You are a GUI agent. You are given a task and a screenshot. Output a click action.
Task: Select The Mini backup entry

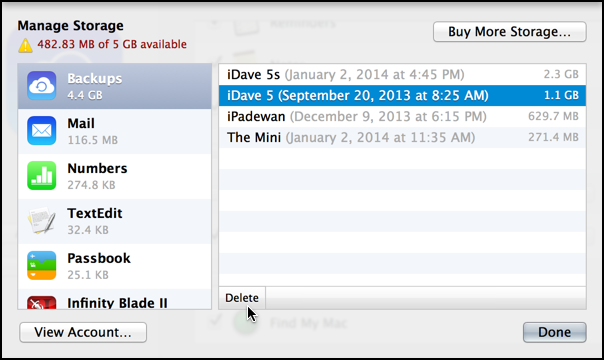click(403, 137)
